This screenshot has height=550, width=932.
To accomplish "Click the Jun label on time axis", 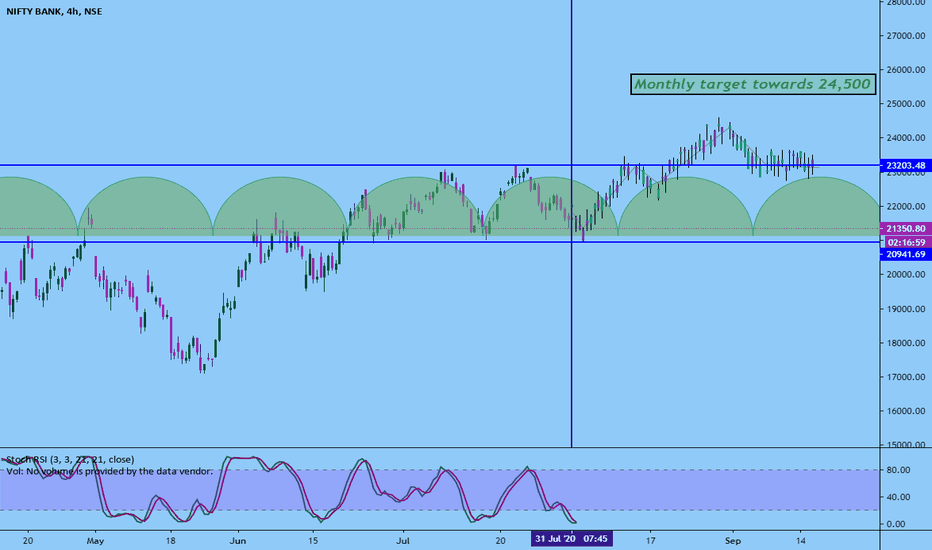I will point(238,540).
